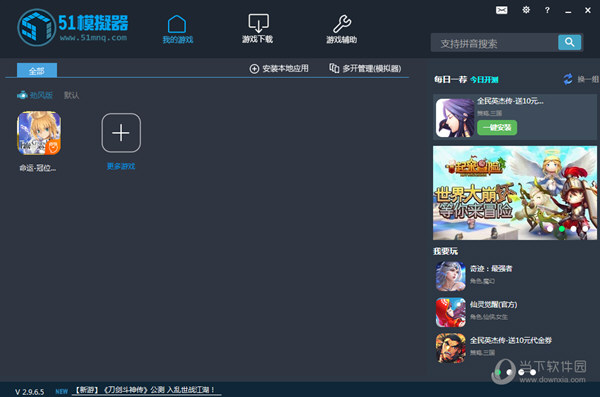
Task: Click 全民英杰传-送10元代金券 list title
Action: 511,340
